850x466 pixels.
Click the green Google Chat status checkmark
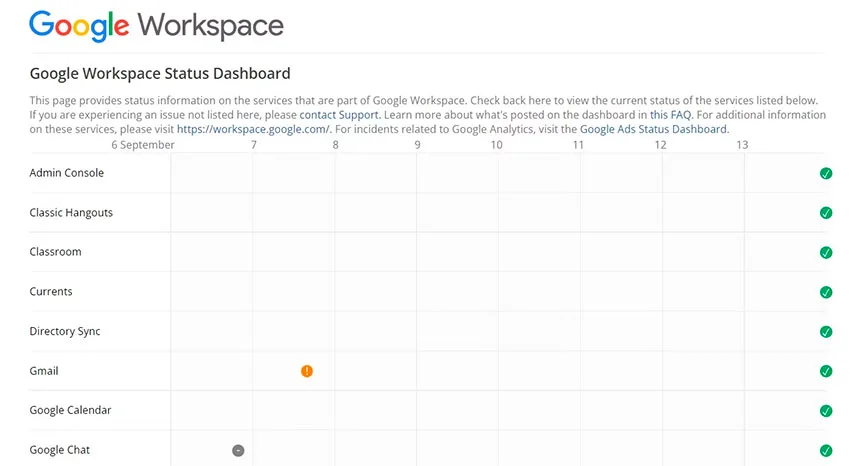coord(826,450)
